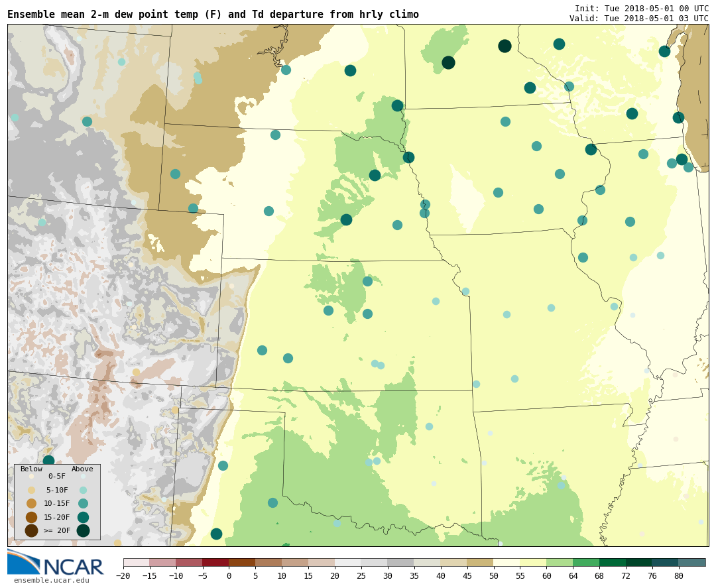
Task: Click the 'Below' legend heading
Action: [31, 469]
